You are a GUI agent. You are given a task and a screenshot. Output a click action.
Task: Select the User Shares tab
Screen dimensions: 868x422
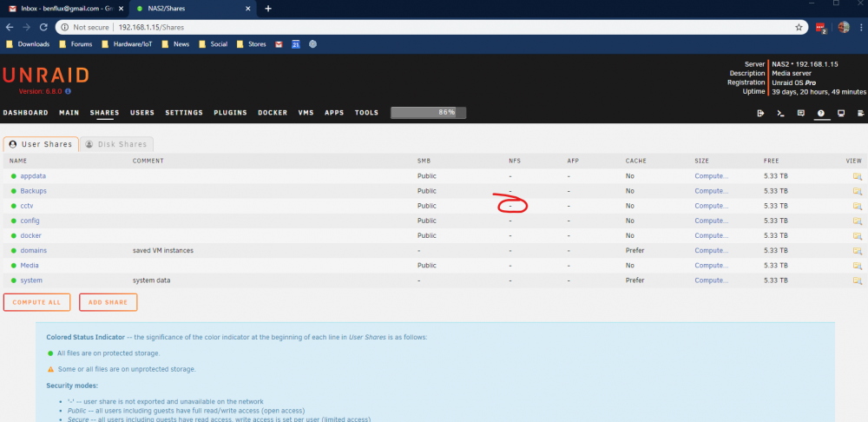tap(41, 144)
